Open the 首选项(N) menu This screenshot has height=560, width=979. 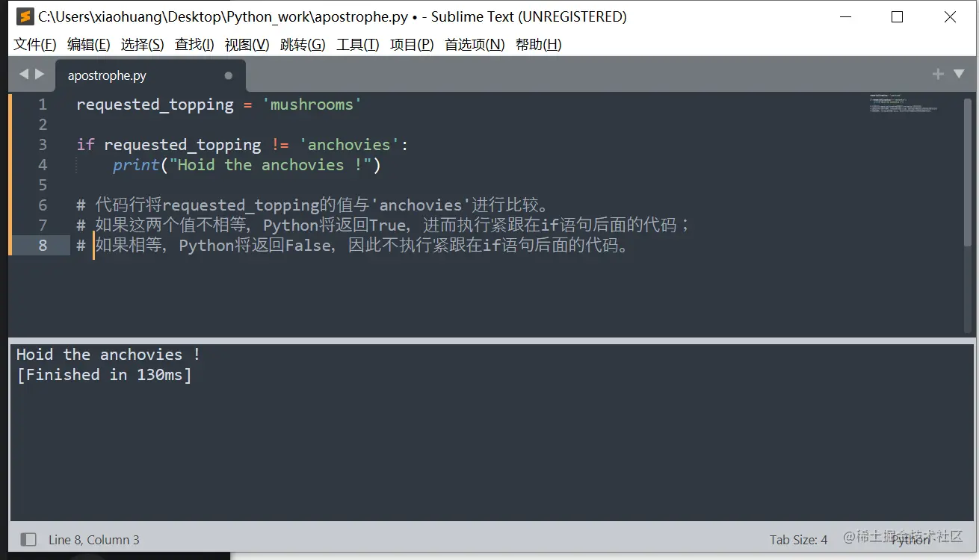[475, 45]
